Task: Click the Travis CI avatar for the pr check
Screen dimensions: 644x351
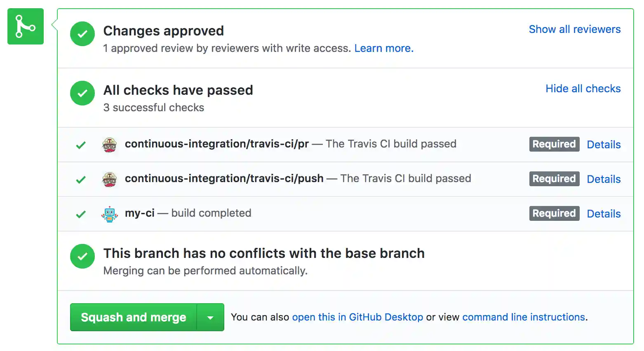Action: click(x=110, y=145)
